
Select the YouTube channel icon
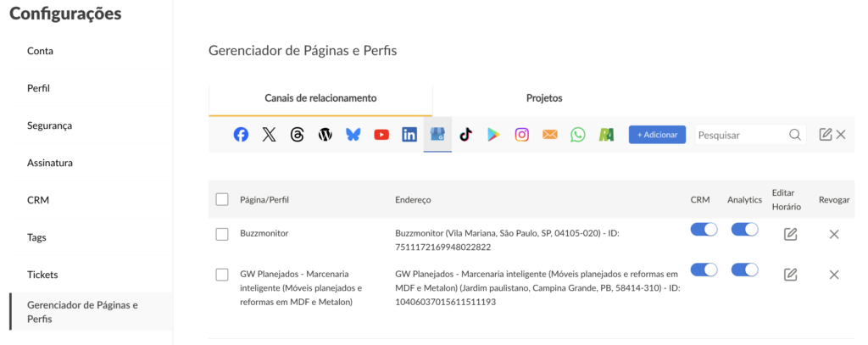pos(381,135)
